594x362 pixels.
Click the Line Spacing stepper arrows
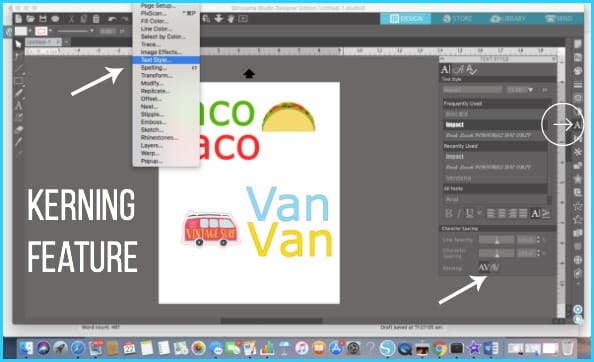(538, 240)
